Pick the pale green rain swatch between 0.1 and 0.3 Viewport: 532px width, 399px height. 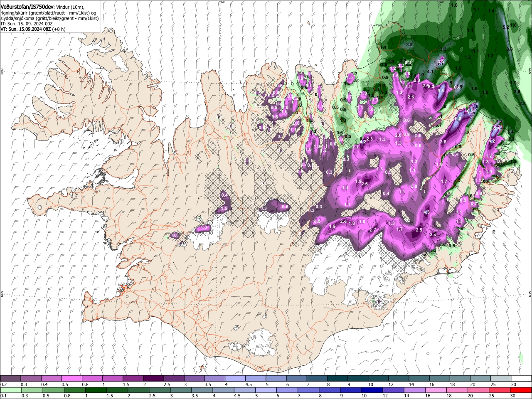[x=10, y=390]
